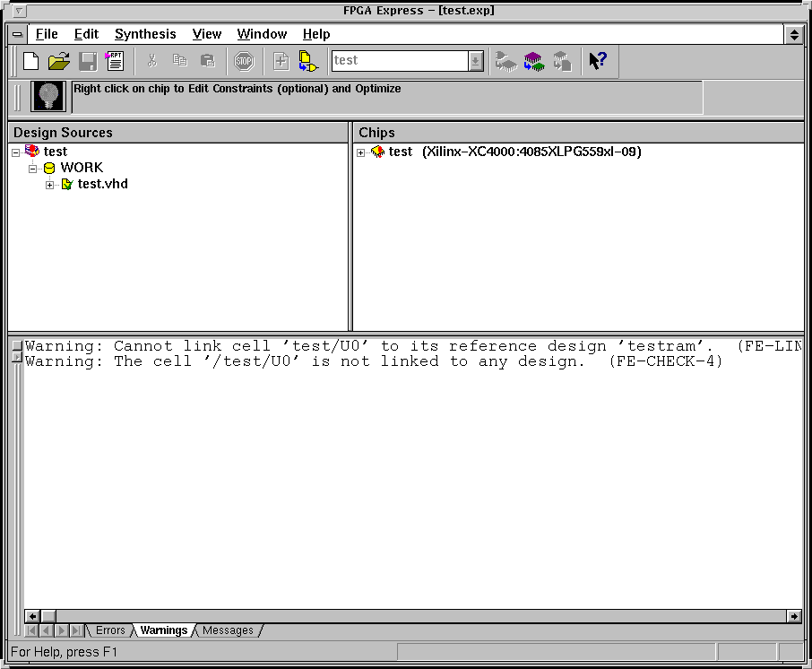Click the test project icon in Design Sources

tap(32, 152)
